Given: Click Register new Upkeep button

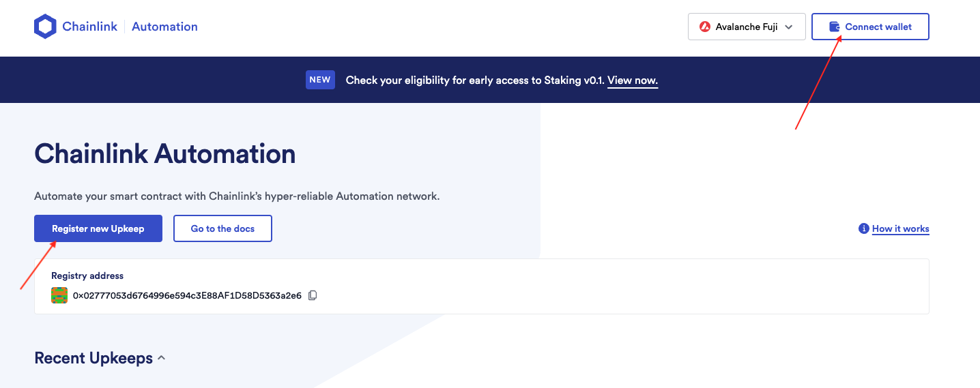Looking at the screenshot, I should pos(98,228).
